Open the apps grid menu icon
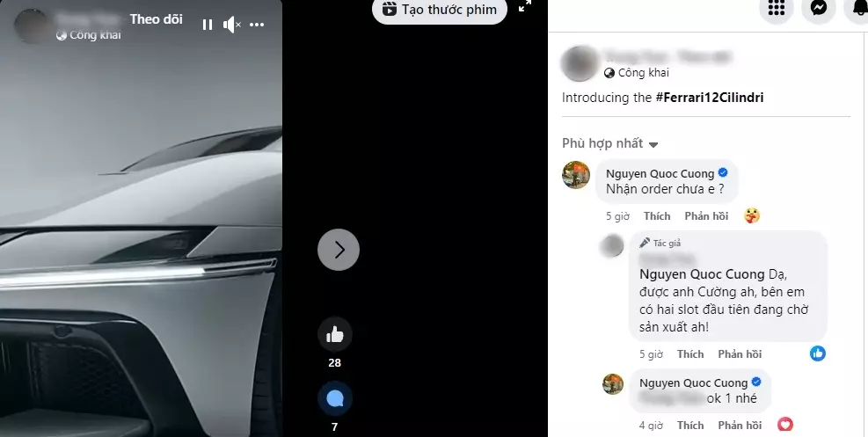868x437 pixels. [777, 8]
